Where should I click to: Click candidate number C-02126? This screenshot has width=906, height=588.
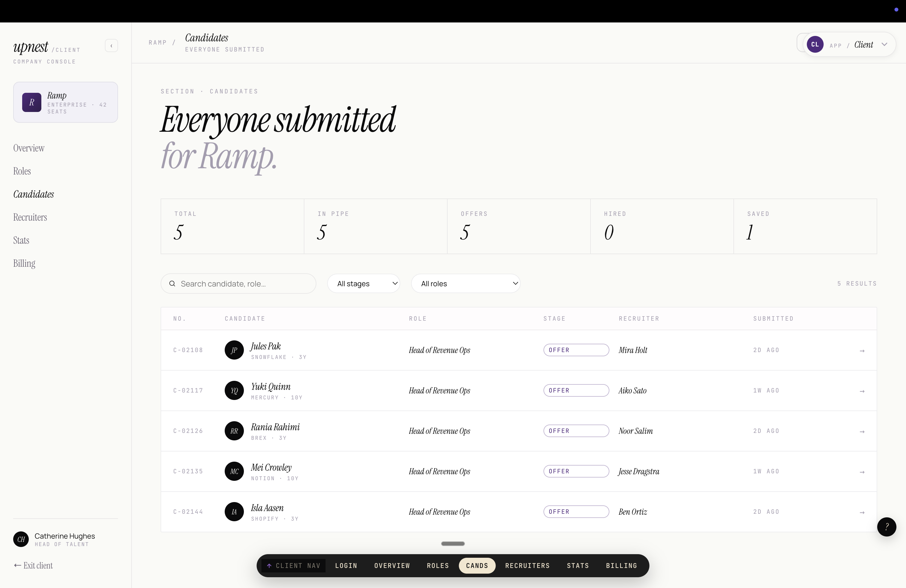click(x=188, y=431)
